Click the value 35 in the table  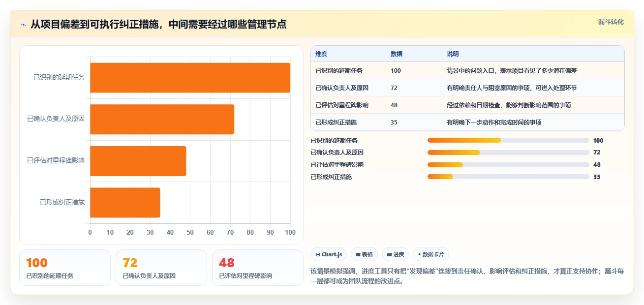[394, 122]
